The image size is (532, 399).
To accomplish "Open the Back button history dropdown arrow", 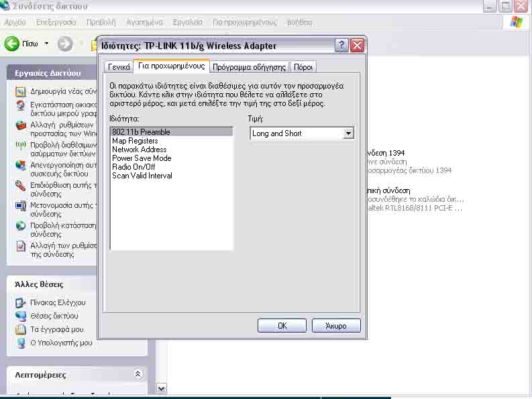I will 46,44.
